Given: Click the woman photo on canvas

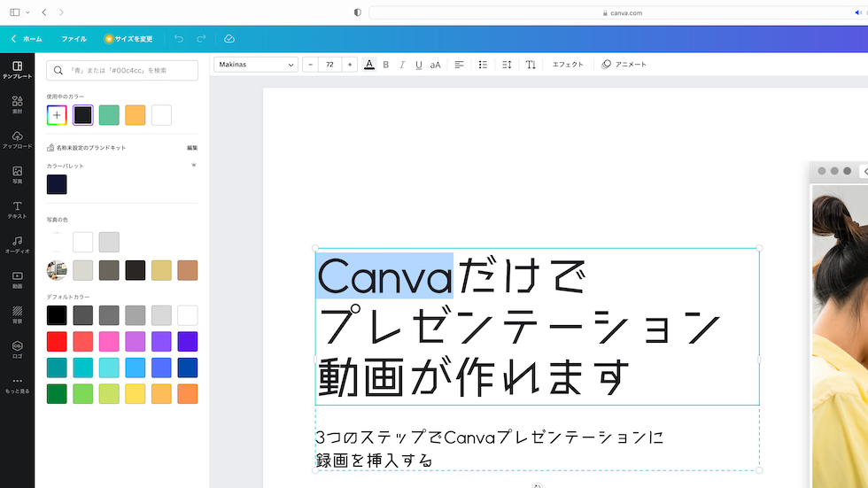Looking at the screenshot, I should [x=840, y=337].
